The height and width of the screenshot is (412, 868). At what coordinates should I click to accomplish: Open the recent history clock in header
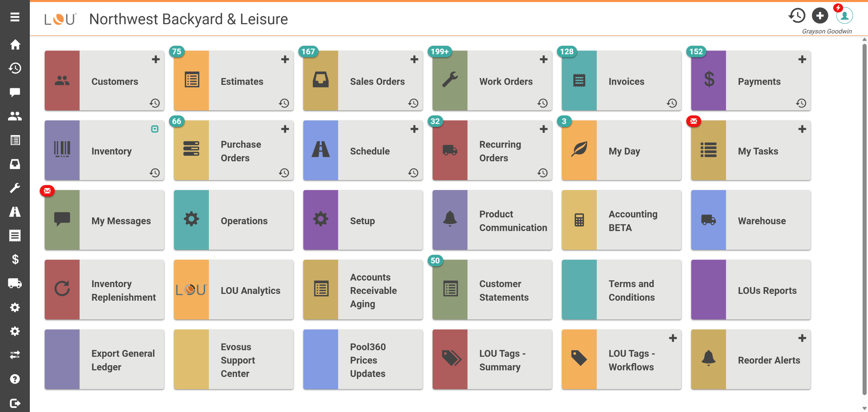tap(797, 16)
